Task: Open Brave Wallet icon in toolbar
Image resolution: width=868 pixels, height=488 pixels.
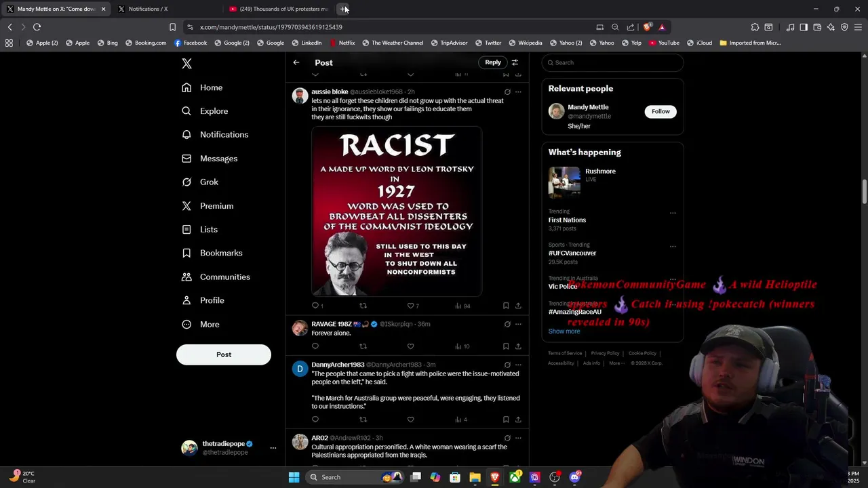Action: (817, 27)
